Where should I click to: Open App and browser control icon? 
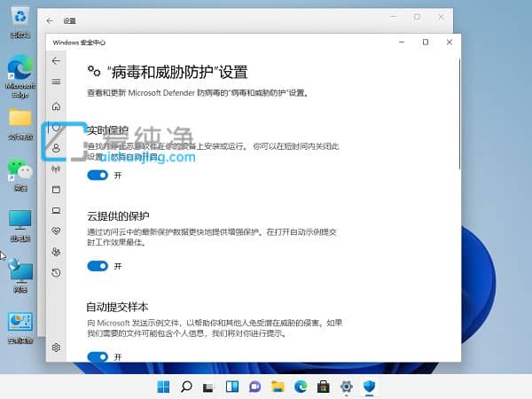click(x=57, y=190)
